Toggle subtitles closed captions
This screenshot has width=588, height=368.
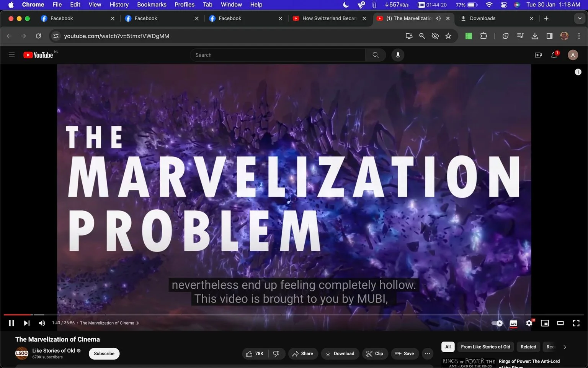tap(513, 323)
